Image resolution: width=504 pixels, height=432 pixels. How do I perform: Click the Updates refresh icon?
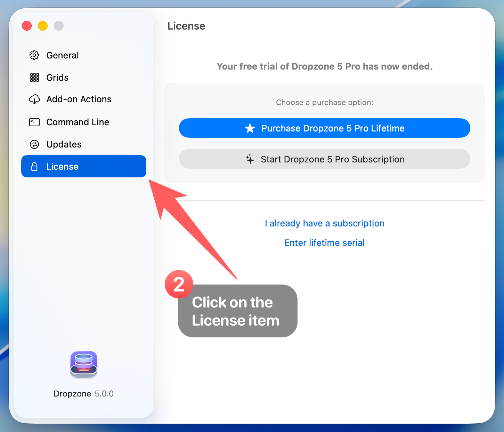(x=34, y=144)
